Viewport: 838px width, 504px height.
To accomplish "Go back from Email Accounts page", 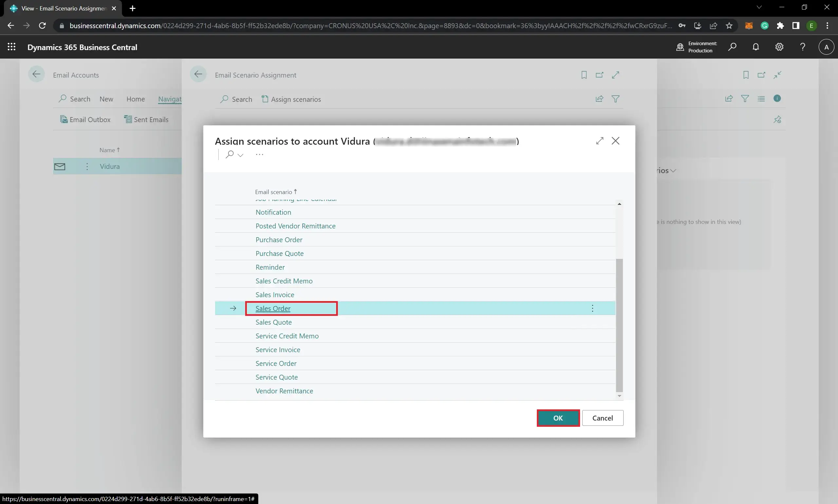I will (x=36, y=74).
